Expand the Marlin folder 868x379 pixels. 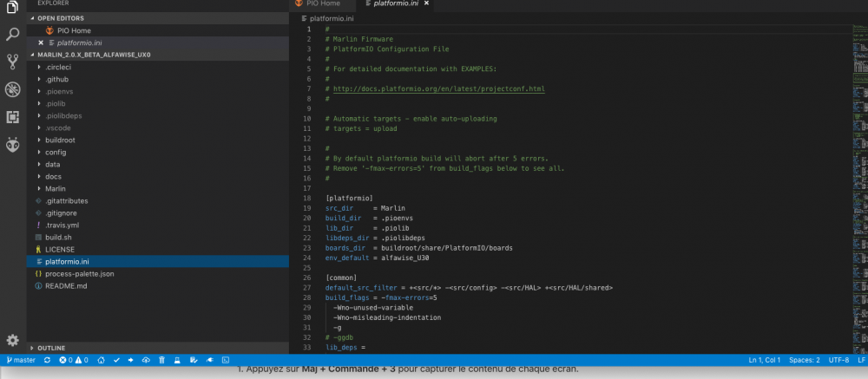pos(56,189)
